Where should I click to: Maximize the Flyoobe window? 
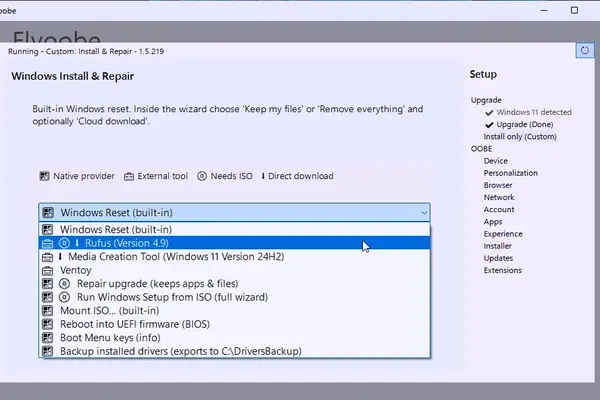point(574,10)
